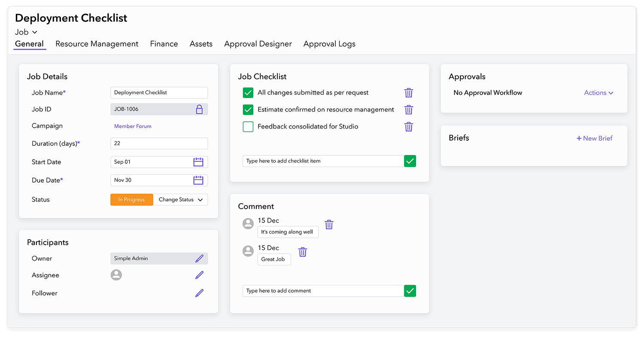Click the Job ID field JOB-1006
This screenshot has height=337, width=644.
tap(159, 109)
